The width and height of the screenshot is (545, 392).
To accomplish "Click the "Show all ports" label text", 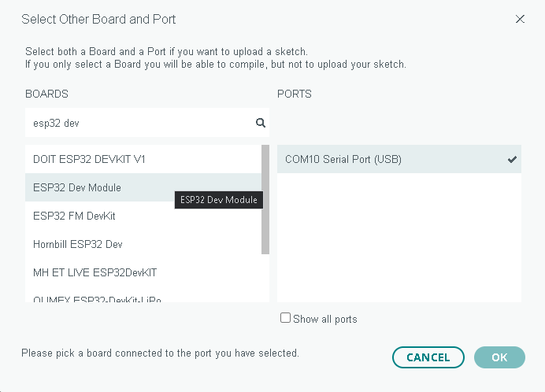I will pyautogui.click(x=325, y=319).
